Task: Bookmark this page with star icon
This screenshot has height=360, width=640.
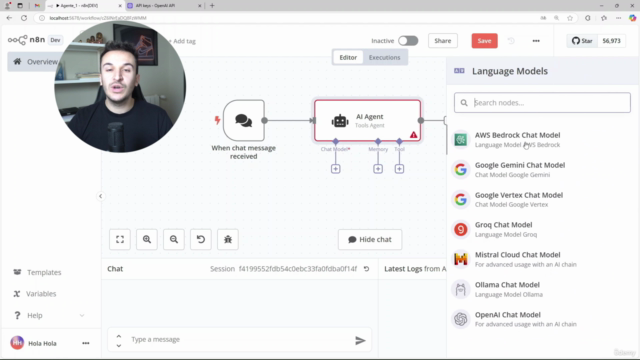Action: point(570,18)
